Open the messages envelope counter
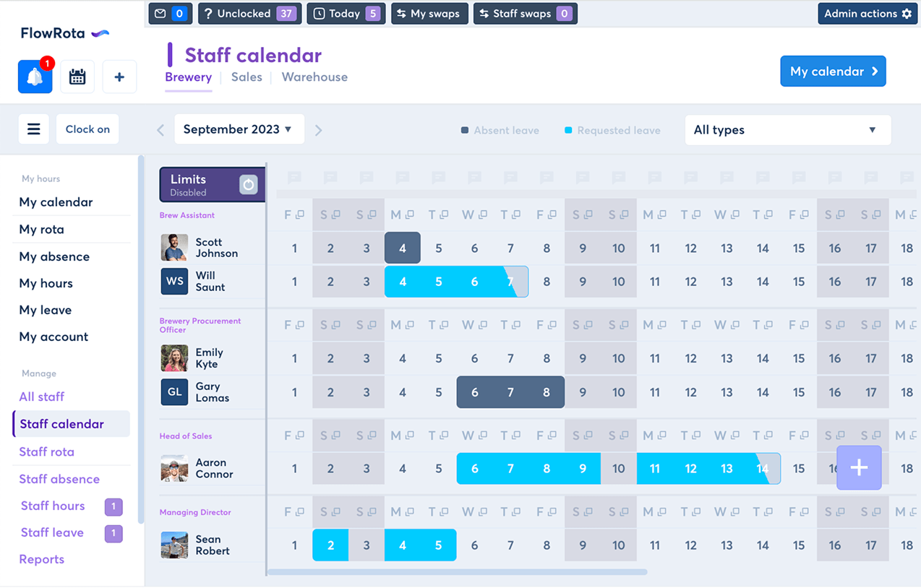This screenshot has width=921, height=588. click(170, 14)
